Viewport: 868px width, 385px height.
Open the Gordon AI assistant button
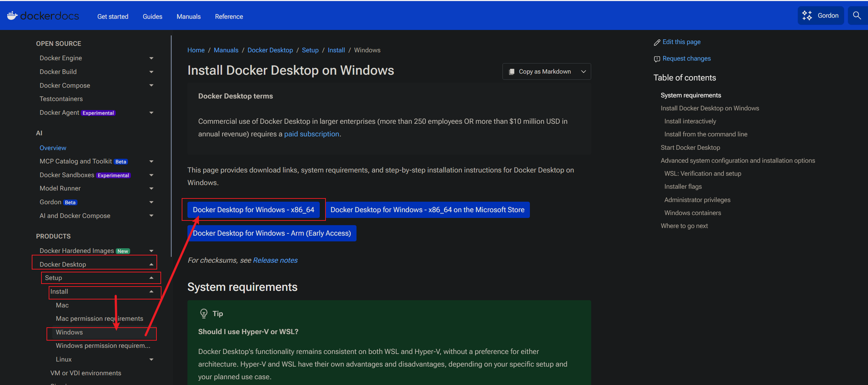[x=820, y=16]
